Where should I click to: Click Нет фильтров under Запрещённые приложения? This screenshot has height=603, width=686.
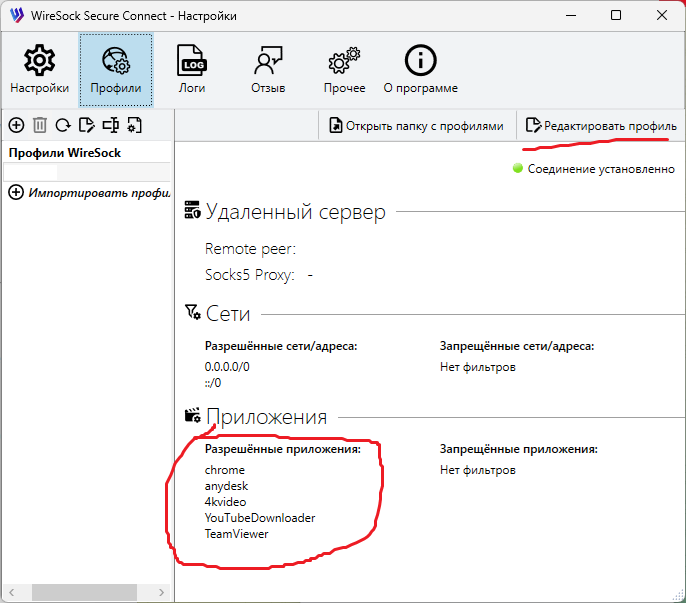pos(478,470)
